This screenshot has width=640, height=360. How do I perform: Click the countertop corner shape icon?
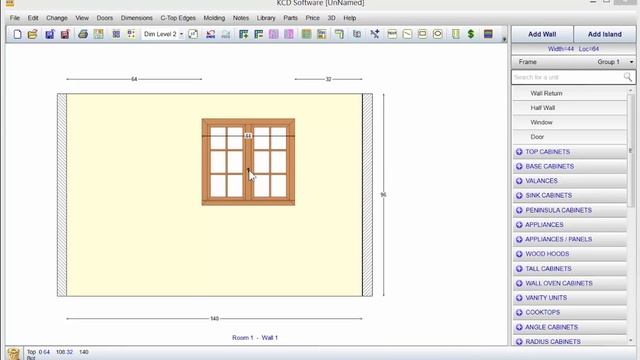(x=339, y=34)
